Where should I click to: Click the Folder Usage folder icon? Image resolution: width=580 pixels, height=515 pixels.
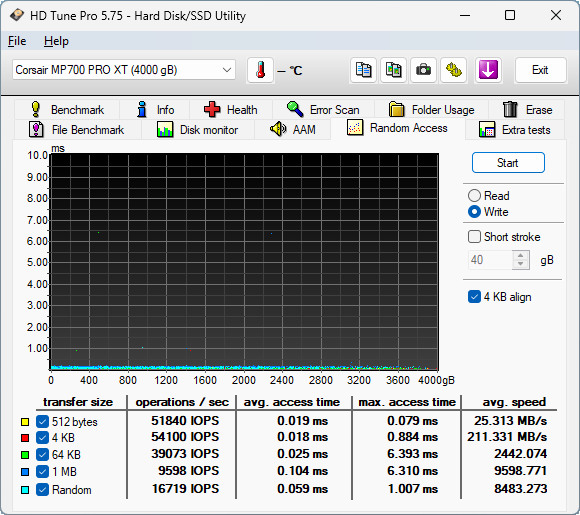[x=397, y=110]
